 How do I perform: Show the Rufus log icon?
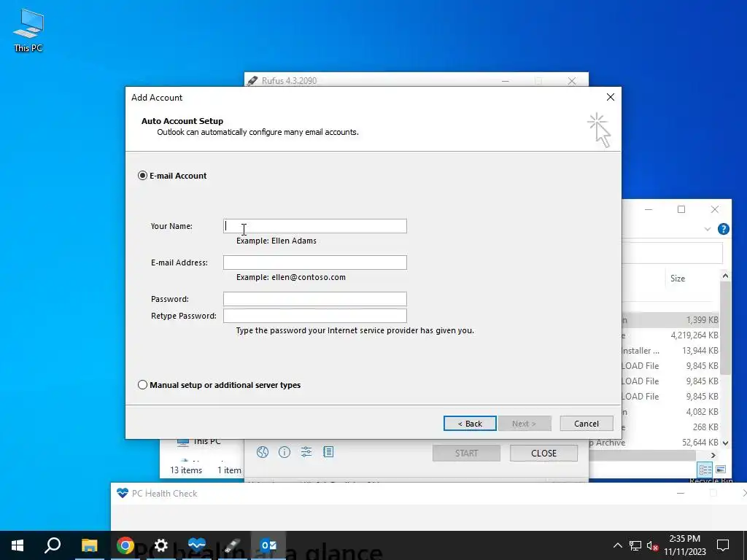[x=328, y=452]
